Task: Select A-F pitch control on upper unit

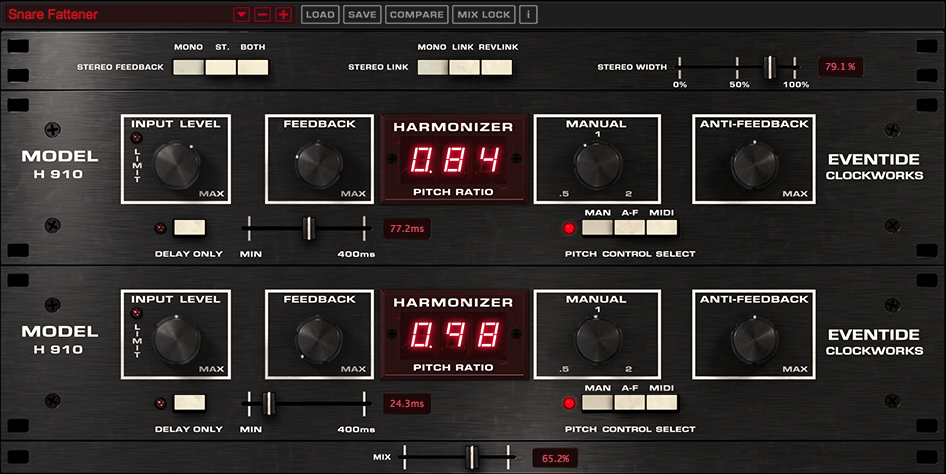Action: coord(630,228)
